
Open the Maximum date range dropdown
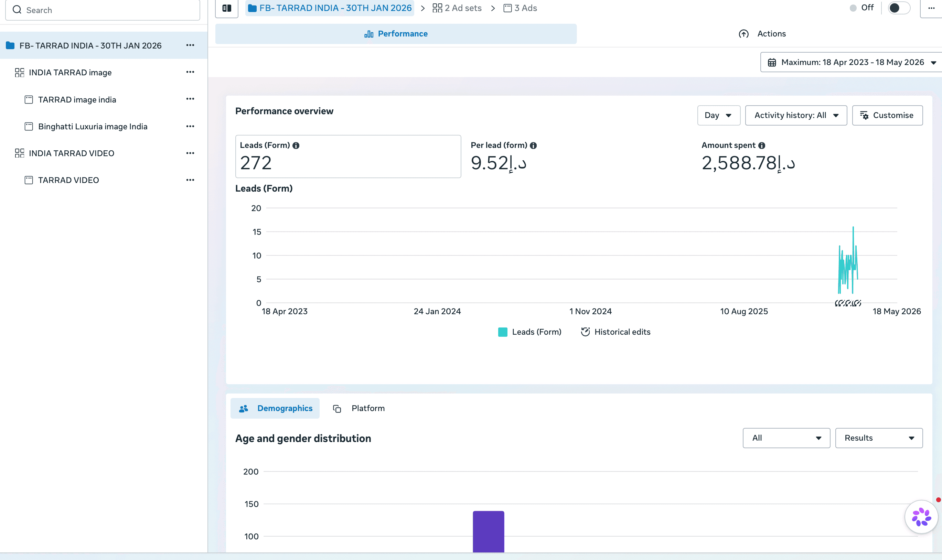[851, 62]
